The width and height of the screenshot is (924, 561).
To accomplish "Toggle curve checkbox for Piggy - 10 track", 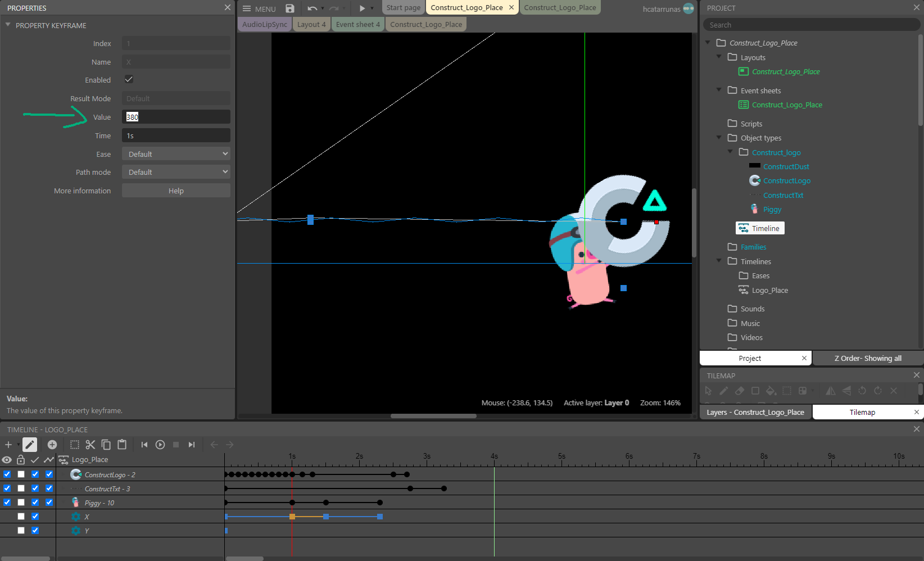I will click(49, 503).
